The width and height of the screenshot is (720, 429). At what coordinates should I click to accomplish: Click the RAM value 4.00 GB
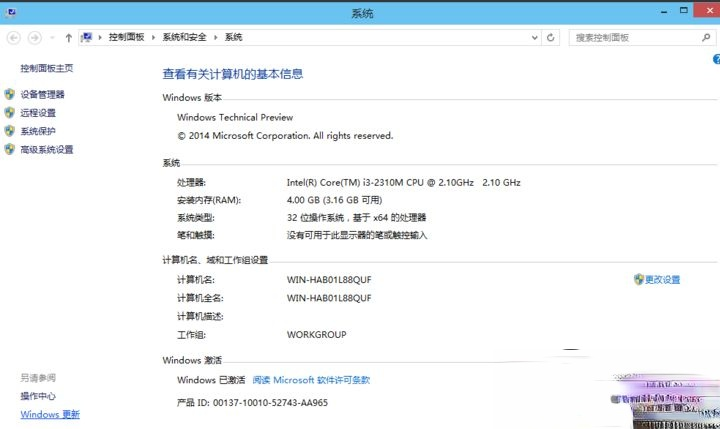pyautogui.click(x=335, y=200)
